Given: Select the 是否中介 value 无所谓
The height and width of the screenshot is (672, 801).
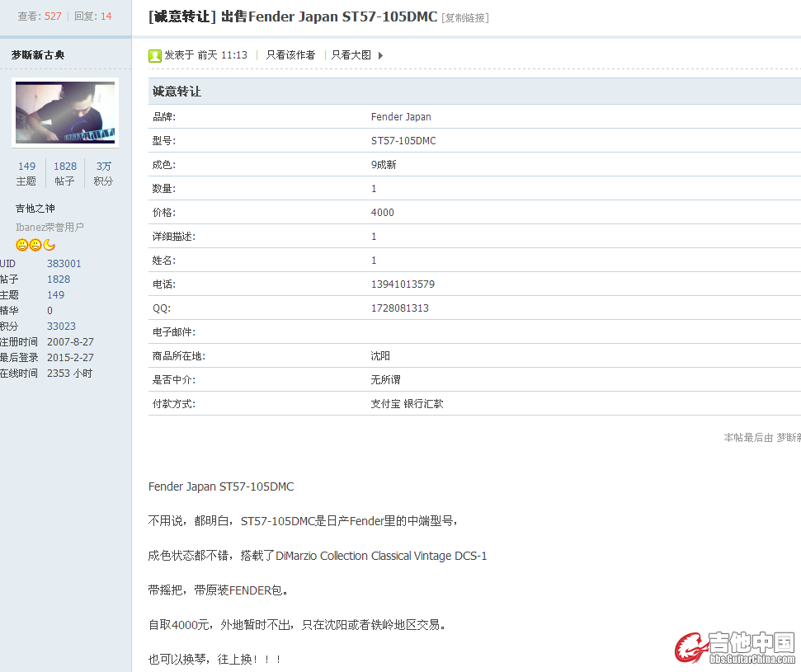Looking at the screenshot, I should [x=386, y=380].
